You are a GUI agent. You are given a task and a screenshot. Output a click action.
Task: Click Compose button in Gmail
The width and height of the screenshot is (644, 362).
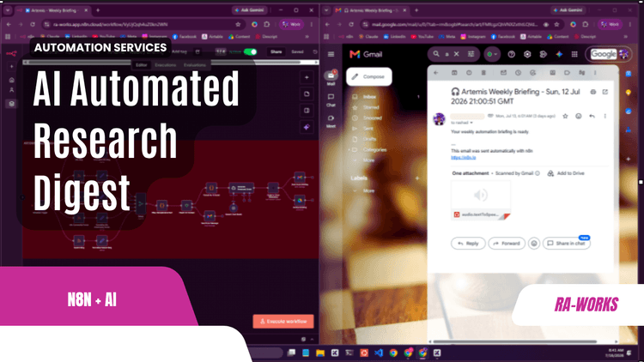[369, 76]
